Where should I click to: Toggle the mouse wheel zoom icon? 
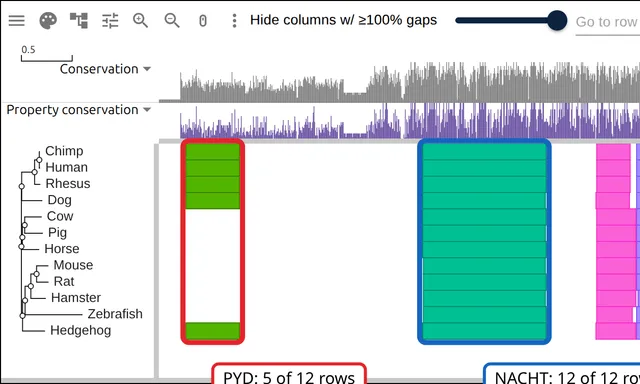[203, 21]
